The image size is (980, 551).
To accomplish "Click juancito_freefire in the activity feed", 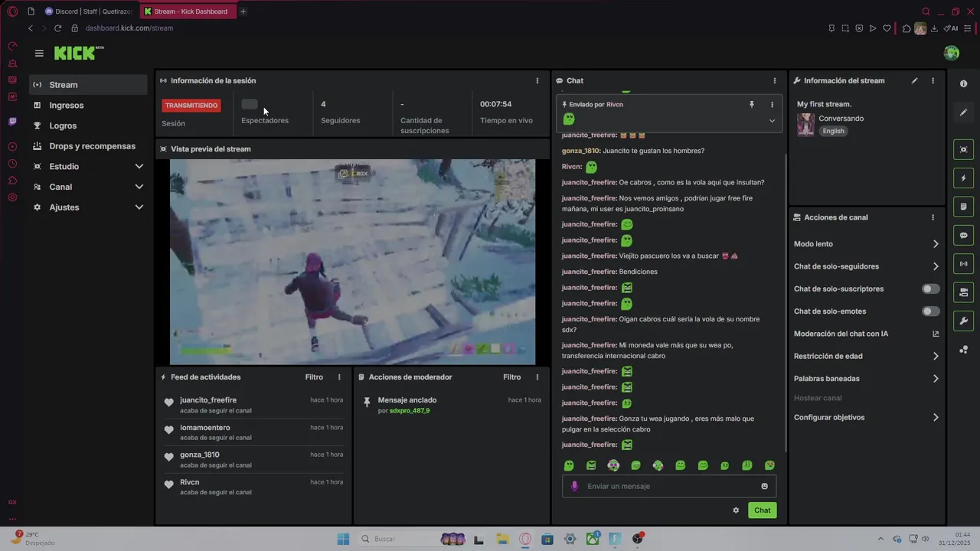I will [x=208, y=400].
